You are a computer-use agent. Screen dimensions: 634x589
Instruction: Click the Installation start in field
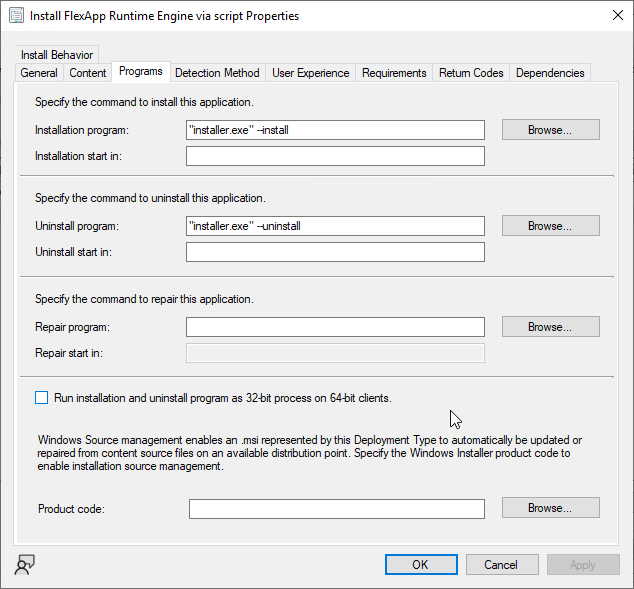tap(335, 156)
